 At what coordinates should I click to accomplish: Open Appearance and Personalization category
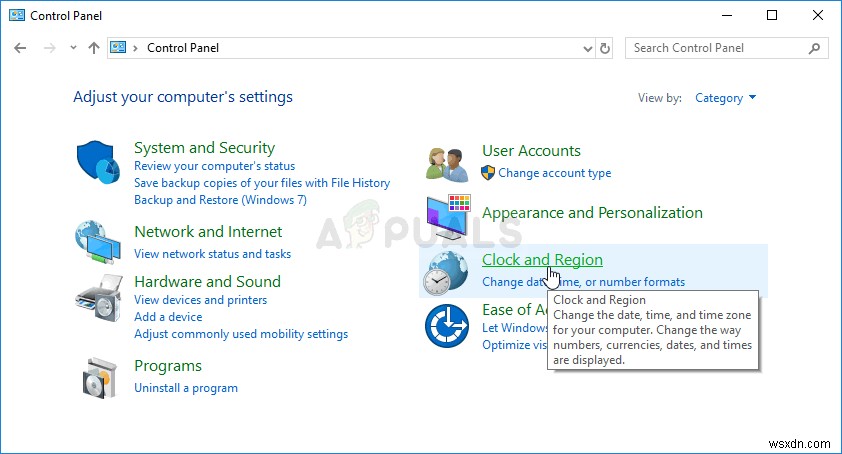pyautogui.click(x=592, y=213)
